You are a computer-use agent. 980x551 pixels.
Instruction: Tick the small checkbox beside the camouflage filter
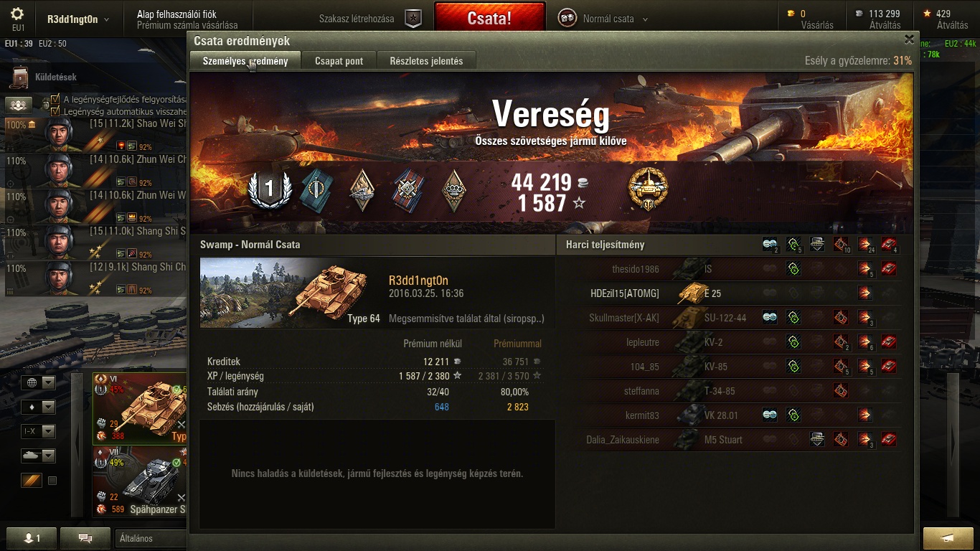(x=52, y=481)
